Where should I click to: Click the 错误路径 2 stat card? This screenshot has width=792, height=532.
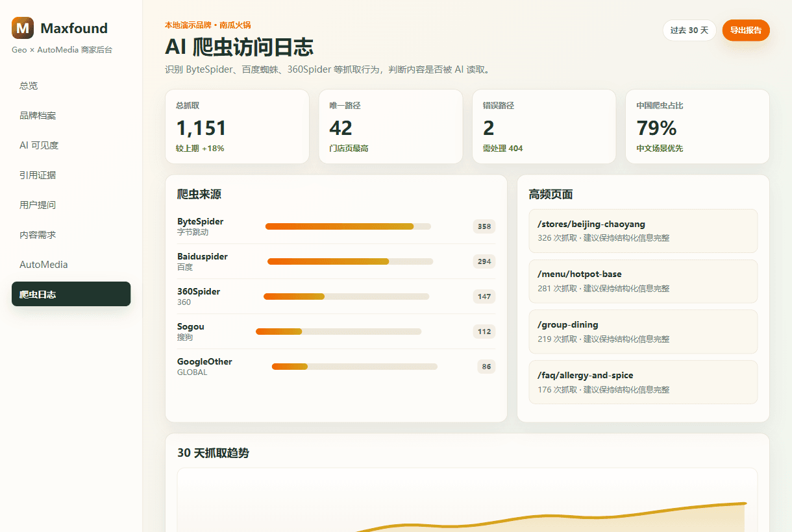coord(544,127)
